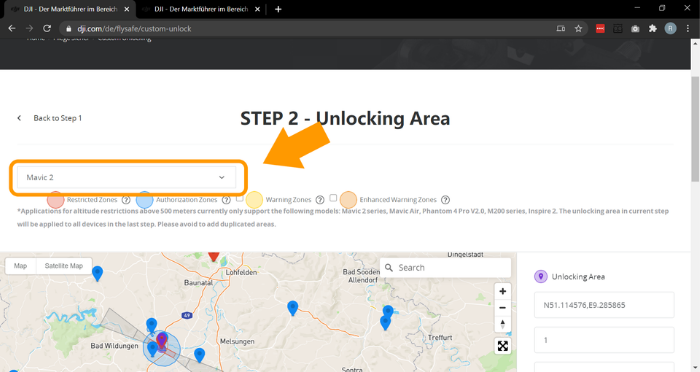Click the orange Enhanced Warning Zones circle
The height and width of the screenshot is (372, 700).
[x=348, y=200]
